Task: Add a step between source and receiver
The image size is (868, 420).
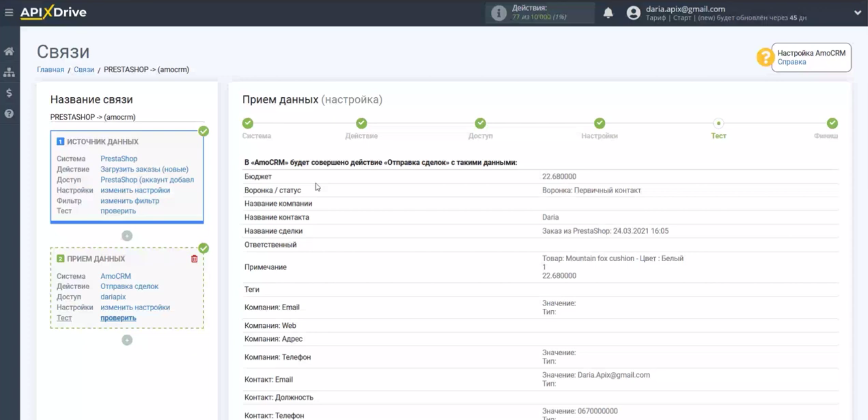Action: [x=127, y=236]
